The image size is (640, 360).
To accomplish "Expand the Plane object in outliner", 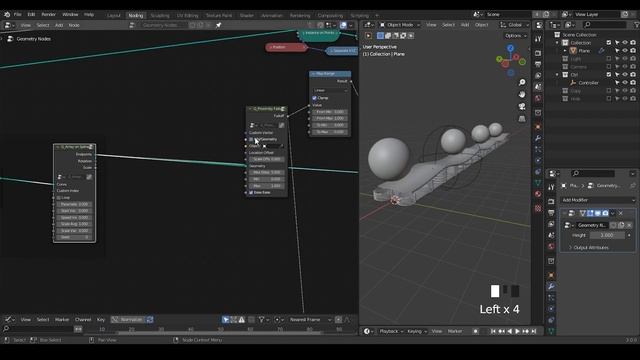I will click(565, 51).
